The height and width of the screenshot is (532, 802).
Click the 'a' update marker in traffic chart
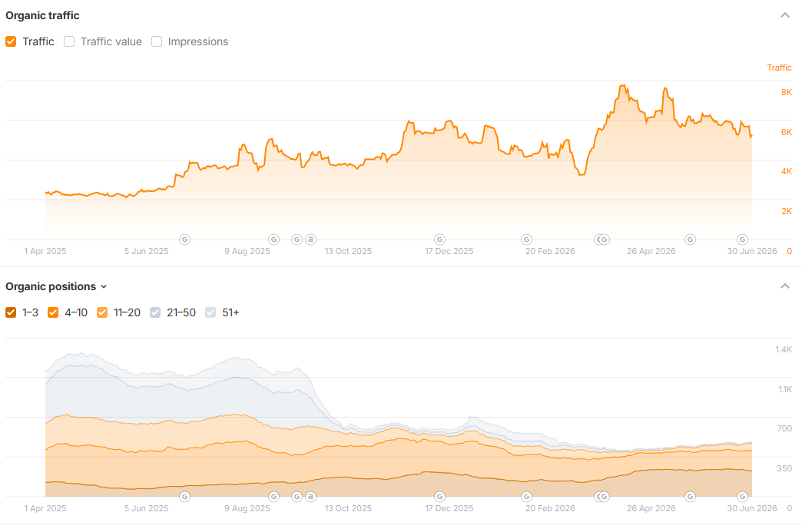(x=310, y=240)
